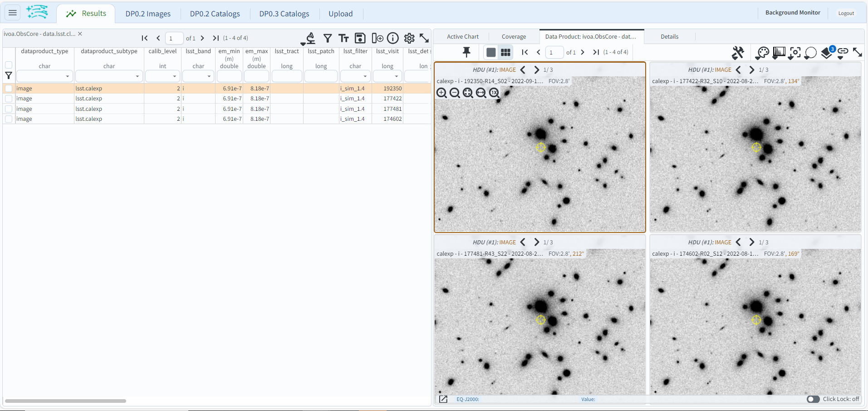Open the lsst_visit filter dropdown

click(397, 76)
